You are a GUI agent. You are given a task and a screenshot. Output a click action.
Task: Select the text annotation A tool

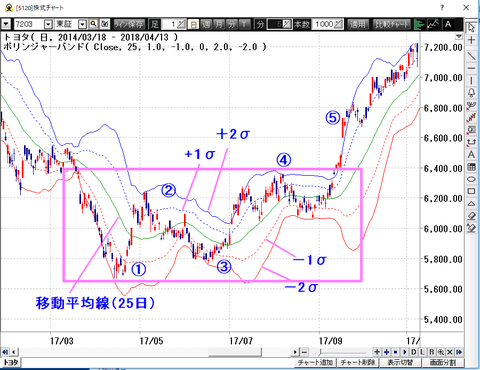pos(471,154)
